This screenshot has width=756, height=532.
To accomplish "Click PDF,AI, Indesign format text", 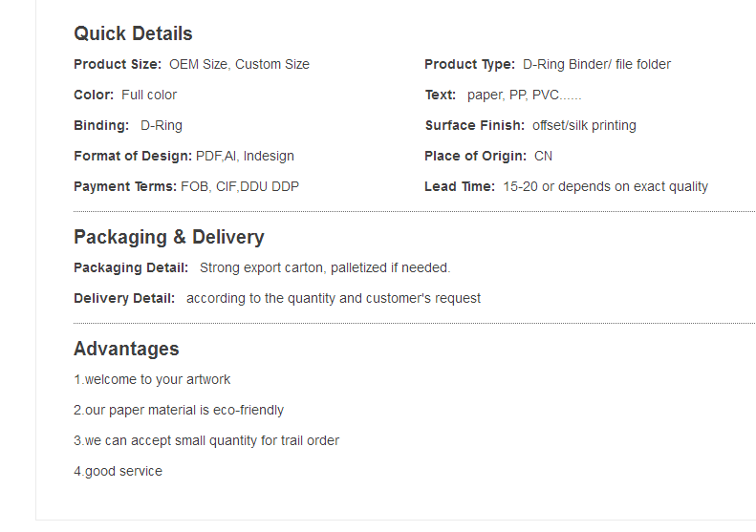I will [245, 156].
